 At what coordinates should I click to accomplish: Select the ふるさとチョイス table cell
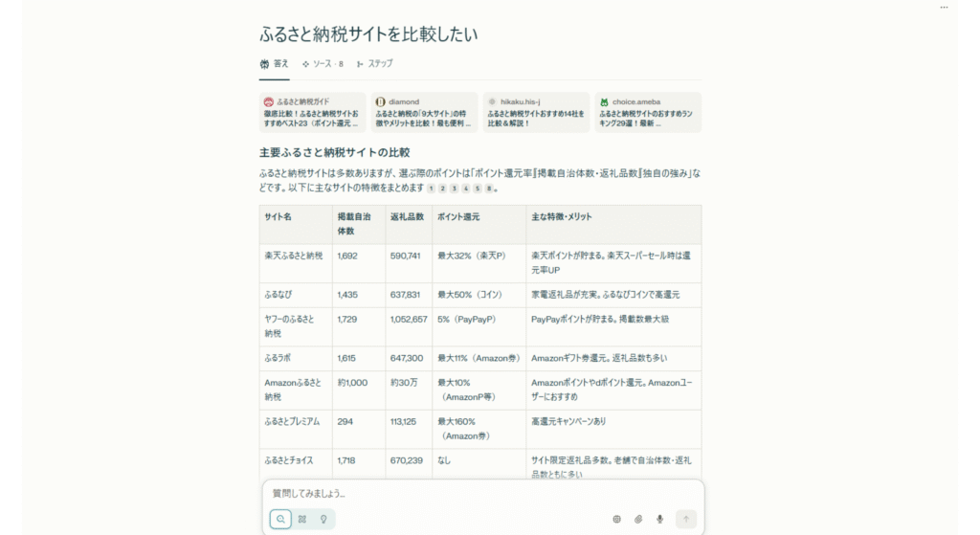click(x=296, y=464)
